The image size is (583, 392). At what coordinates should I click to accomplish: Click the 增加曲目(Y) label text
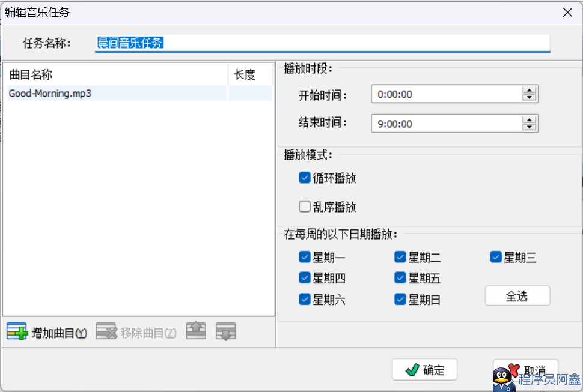[x=59, y=333]
